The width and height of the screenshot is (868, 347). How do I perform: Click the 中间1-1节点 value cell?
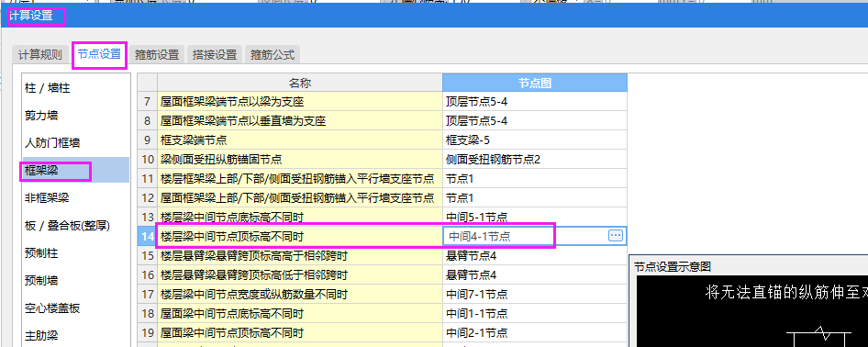click(x=535, y=313)
